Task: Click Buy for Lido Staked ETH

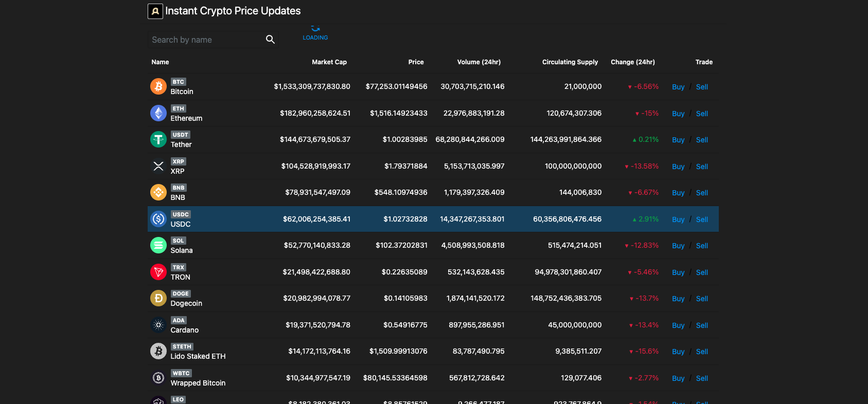Action: [678, 352]
